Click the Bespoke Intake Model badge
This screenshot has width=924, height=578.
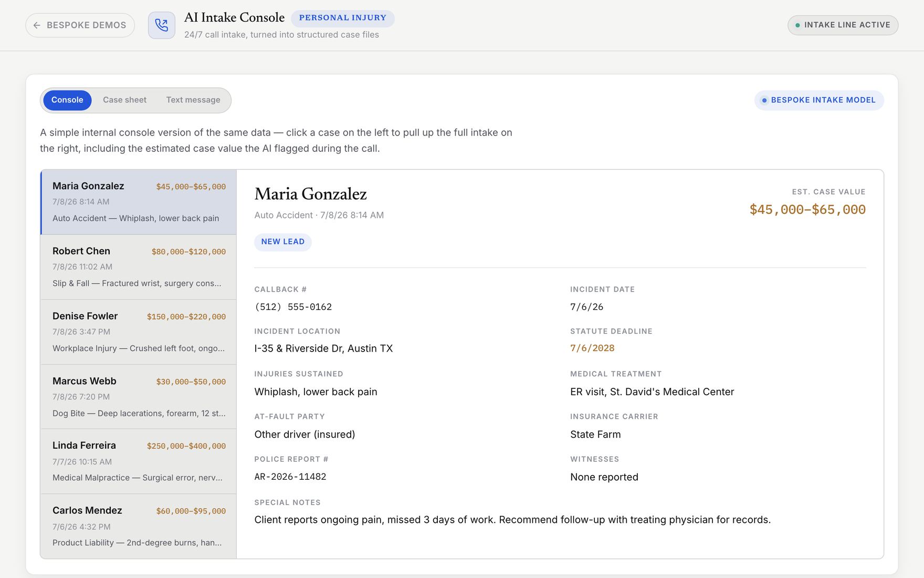pos(819,100)
